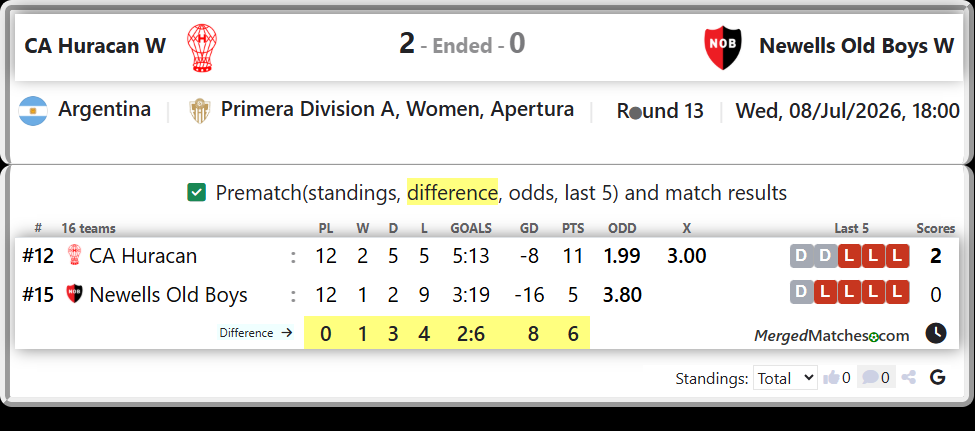Click the CA Huracan club crest in header
975x431 pixels.
pyautogui.click(x=202, y=48)
